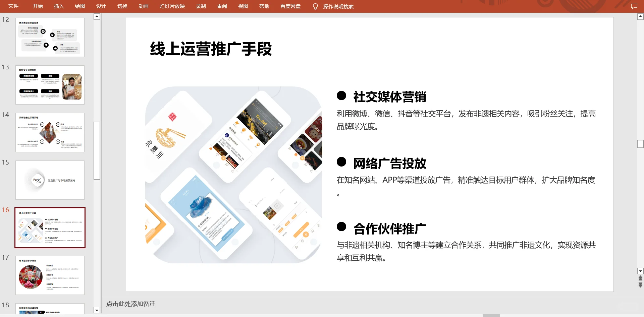Click the thumbnail panel scroll-down arrow
The height and width of the screenshot is (317, 644).
coord(97,310)
